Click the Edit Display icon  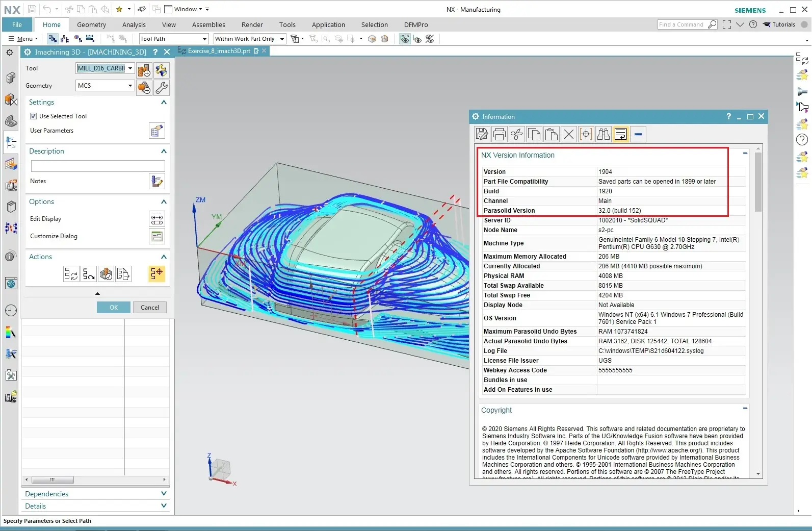pyautogui.click(x=157, y=219)
